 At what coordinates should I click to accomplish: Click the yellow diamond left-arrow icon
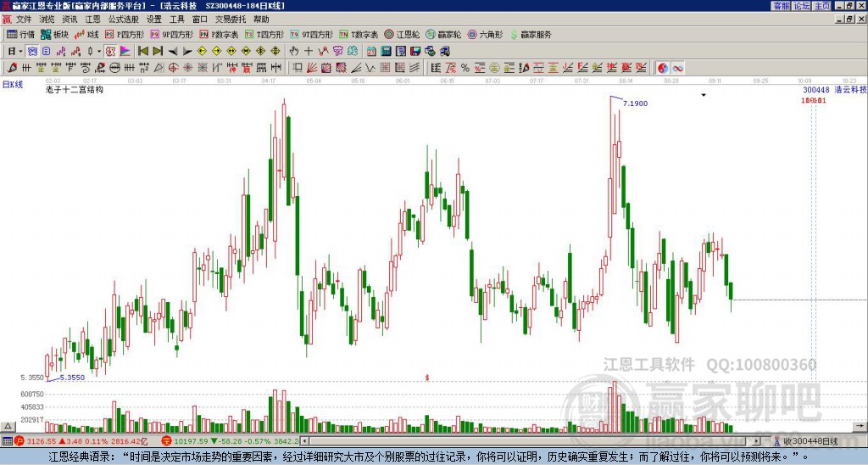coord(202,51)
